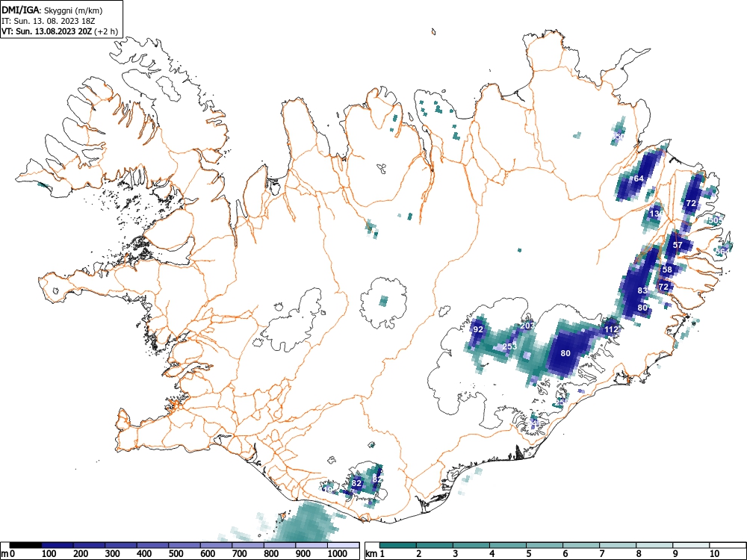
Task: Click the 'm 0' label on the metre legend
Action: click(x=8, y=554)
